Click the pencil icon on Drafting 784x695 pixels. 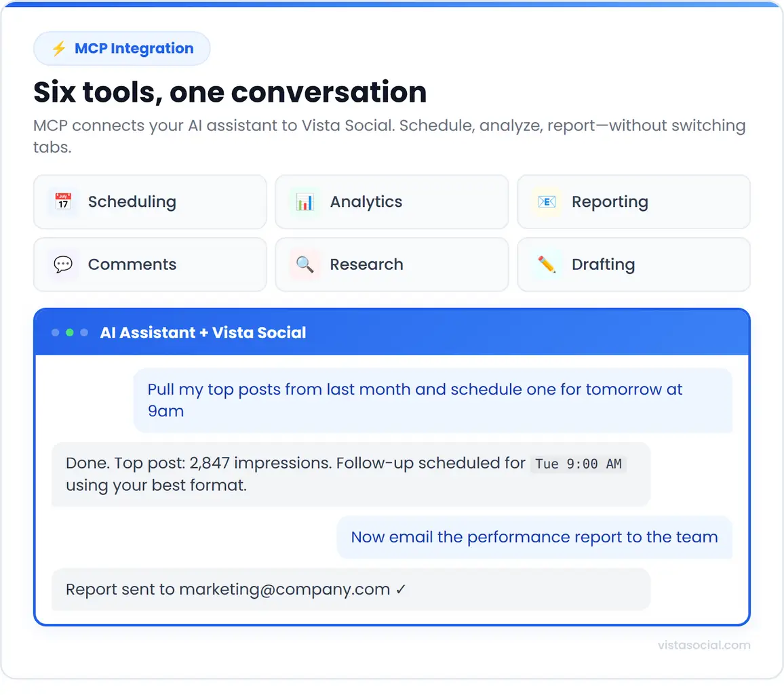(x=546, y=264)
